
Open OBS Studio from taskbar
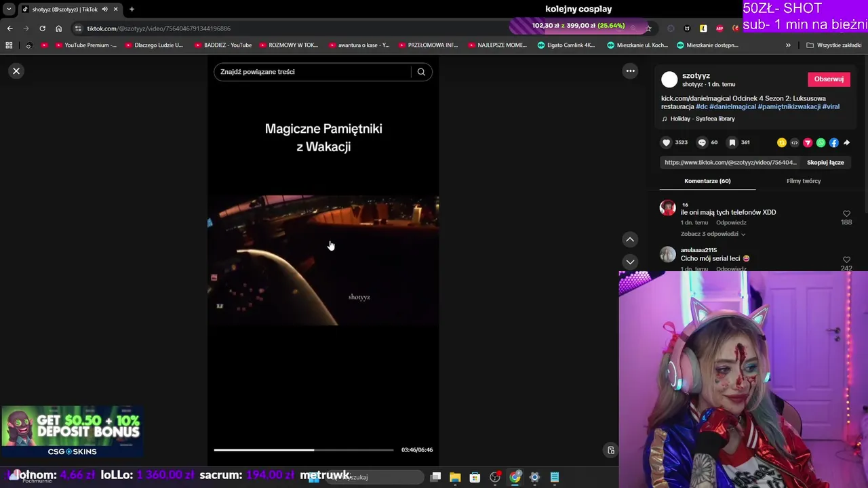pyautogui.click(x=495, y=477)
